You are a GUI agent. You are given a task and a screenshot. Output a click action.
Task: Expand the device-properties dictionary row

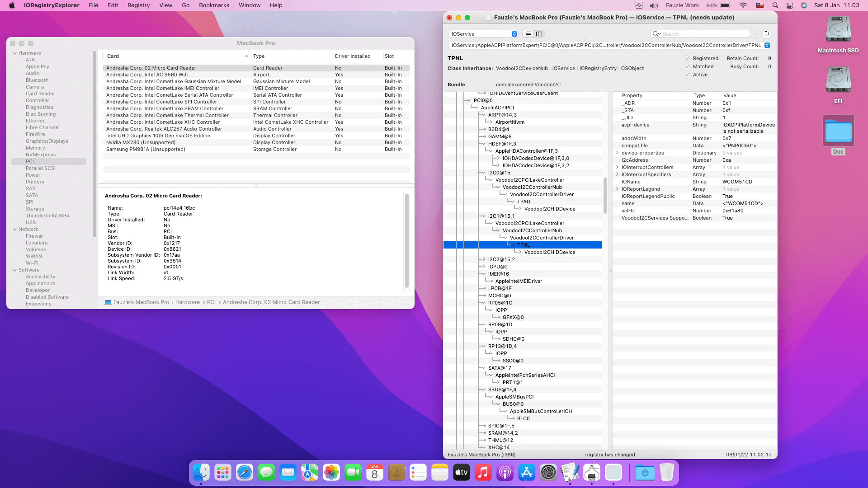(x=617, y=153)
